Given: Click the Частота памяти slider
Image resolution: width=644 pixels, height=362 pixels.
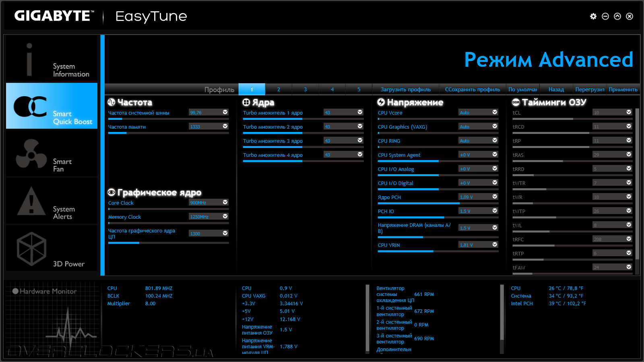Looking at the screenshot, I should click(168, 133).
